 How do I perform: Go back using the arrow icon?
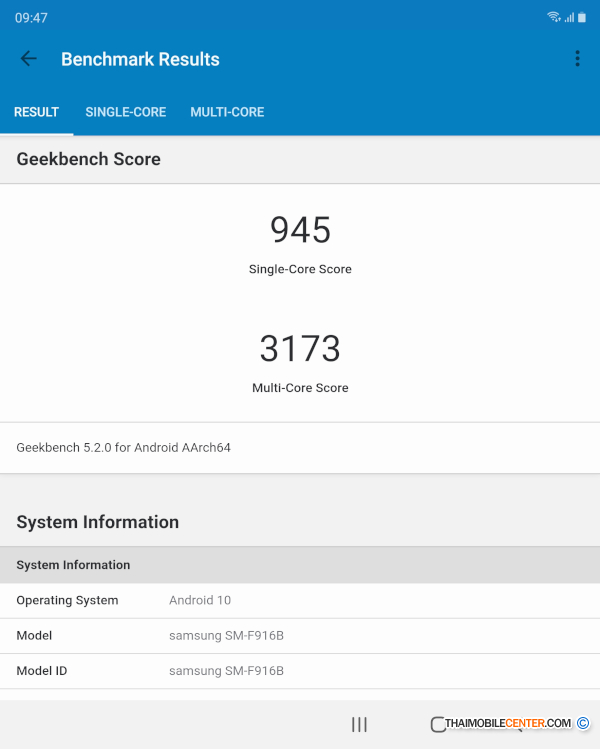tap(29, 59)
